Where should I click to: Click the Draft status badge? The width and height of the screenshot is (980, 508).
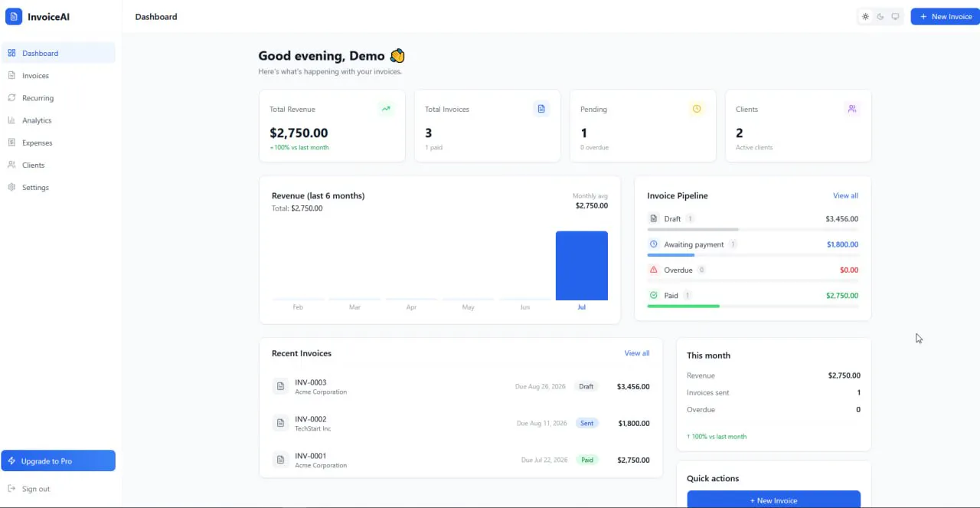(586, 386)
